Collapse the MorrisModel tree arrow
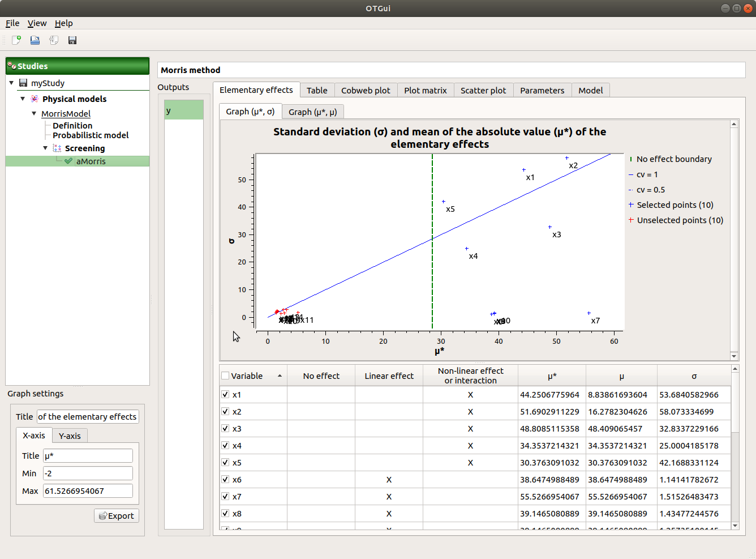Screen dimensions: 756x559 point(34,114)
